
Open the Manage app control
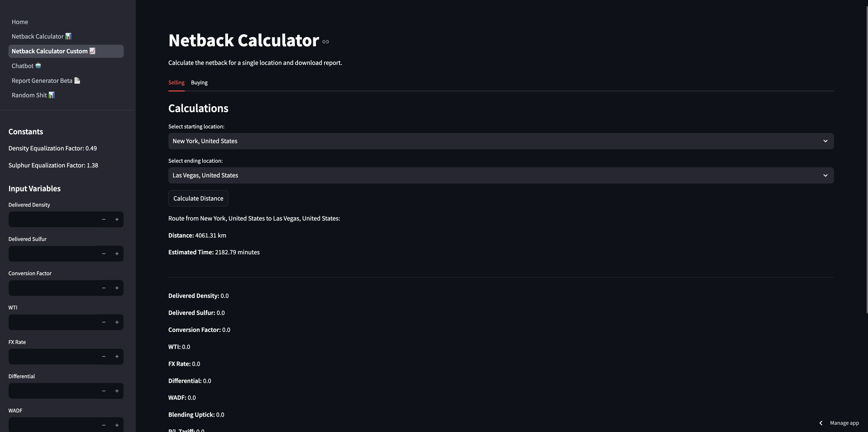pyautogui.click(x=844, y=422)
